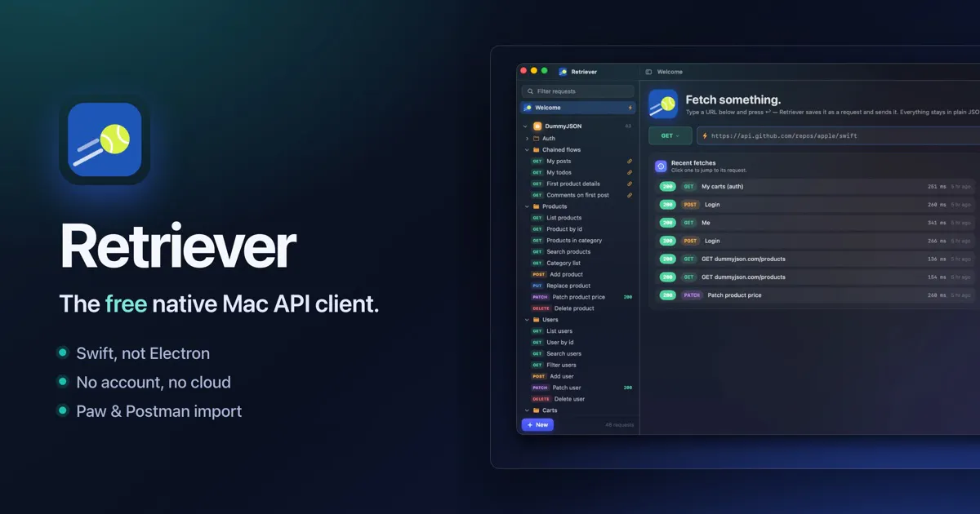Open the Login fetch taking 266 ms

(815, 241)
